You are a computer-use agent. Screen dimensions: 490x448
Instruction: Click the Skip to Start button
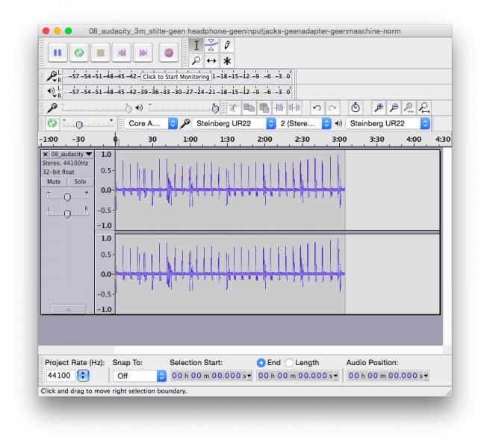[122, 53]
